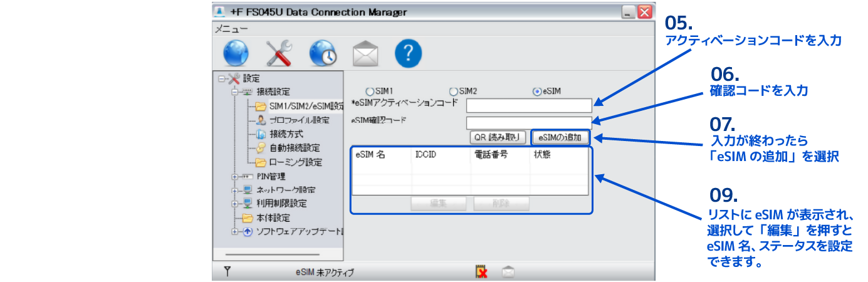The image size is (868, 282).
Task: Click the folder icon beside 本体設定
Action: [x=248, y=218]
